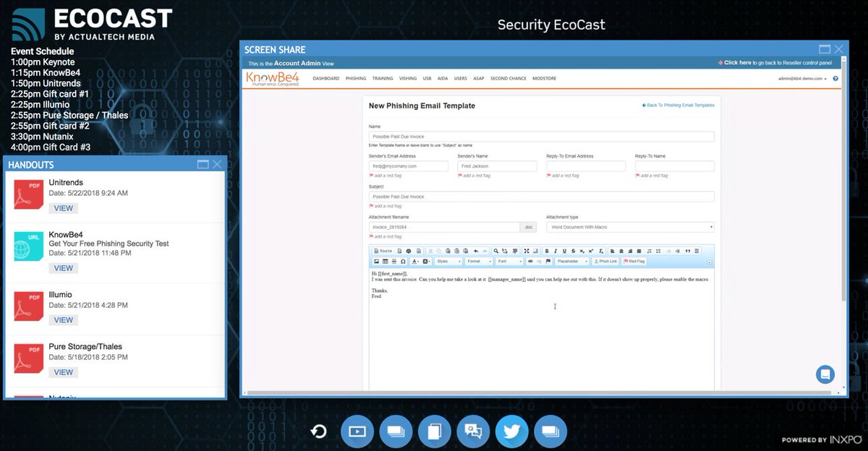The width and height of the screenshot is (868, 451).
Task: Toggle strikethrough formatting
Action: [x=574, y=251]
